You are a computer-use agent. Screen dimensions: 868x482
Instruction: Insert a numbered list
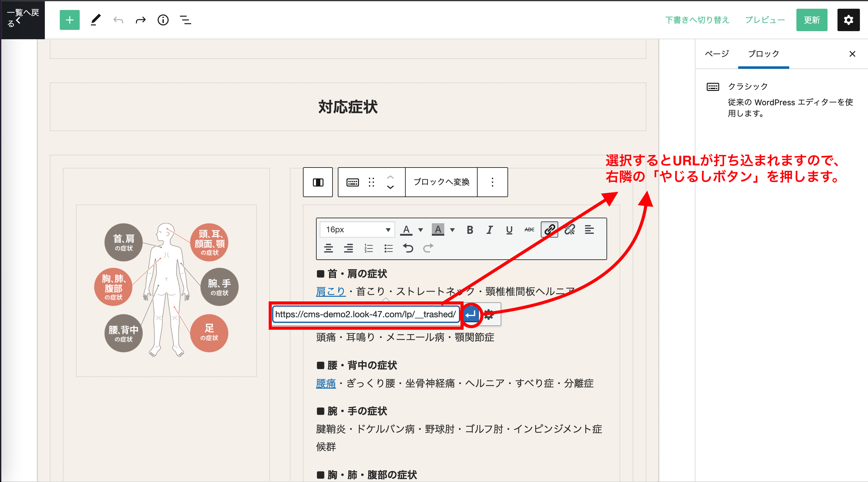[x=368, y=248]
